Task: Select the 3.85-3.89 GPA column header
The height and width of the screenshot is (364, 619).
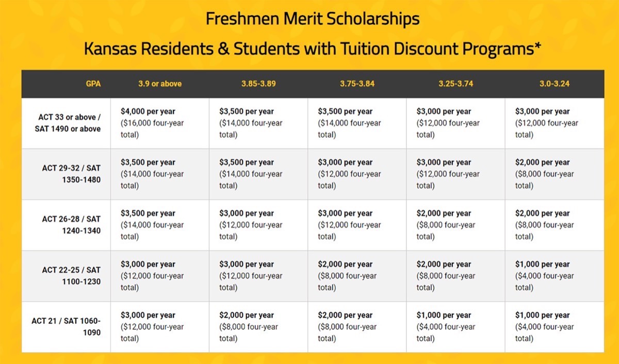Action: click(x=258, y=84)
